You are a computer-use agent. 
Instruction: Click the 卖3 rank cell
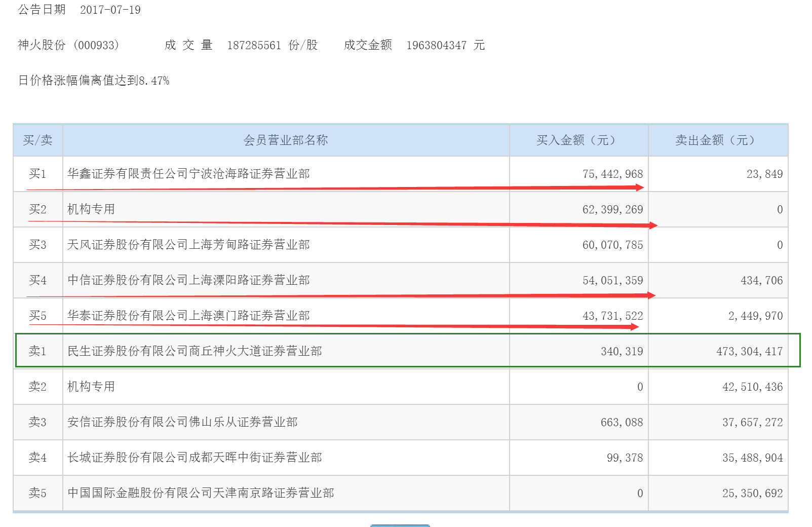(38, 422)
